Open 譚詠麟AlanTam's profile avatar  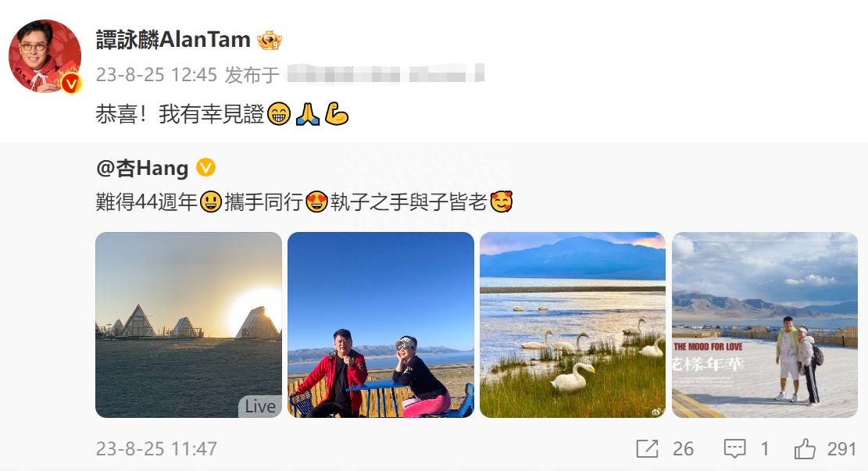[45, 56]
